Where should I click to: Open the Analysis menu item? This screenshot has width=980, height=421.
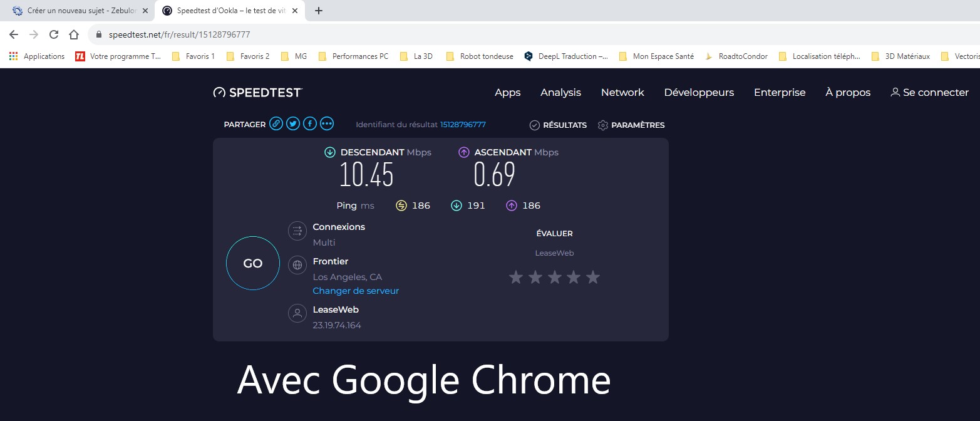(x=560, y=93)
